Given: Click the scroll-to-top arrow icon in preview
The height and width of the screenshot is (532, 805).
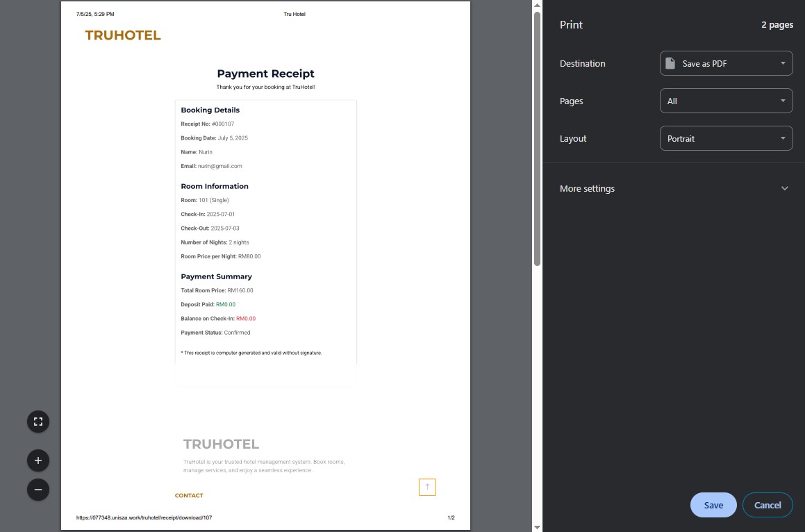Looking at the screenshot, I should click(427, 488).
